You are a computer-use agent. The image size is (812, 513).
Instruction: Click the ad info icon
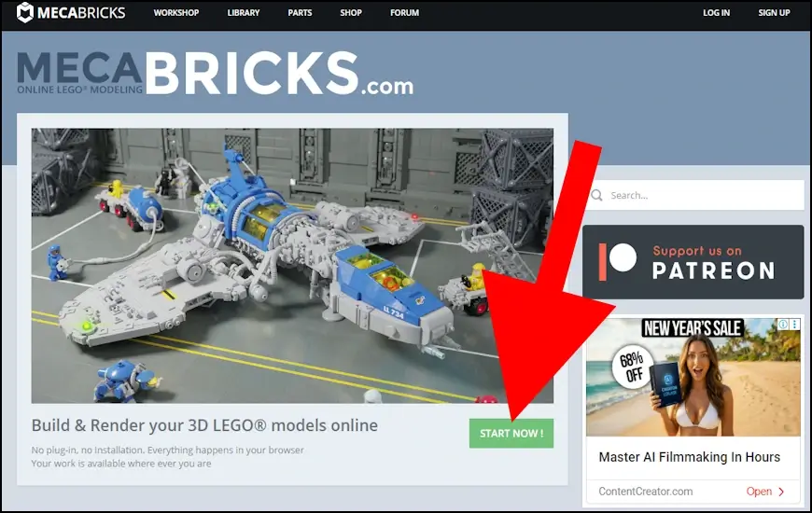(783, 325)
